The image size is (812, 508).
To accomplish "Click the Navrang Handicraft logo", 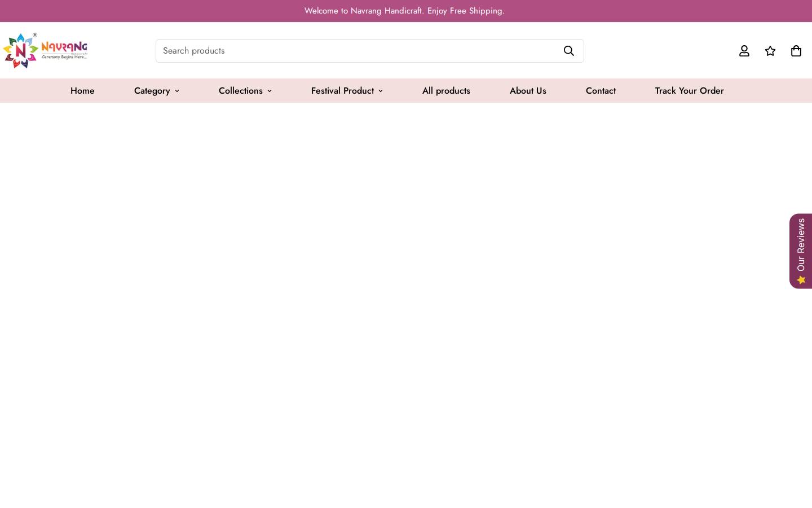I will click(45, 51).
